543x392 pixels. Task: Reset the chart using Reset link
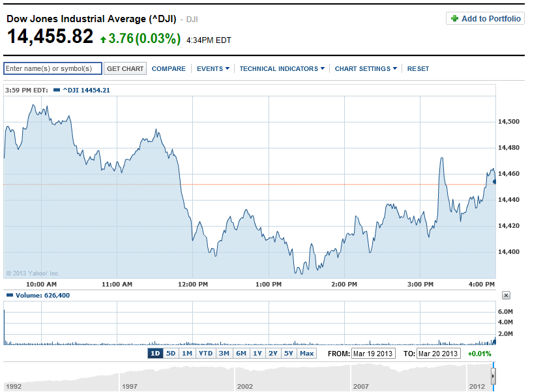[x=418, y=68]
